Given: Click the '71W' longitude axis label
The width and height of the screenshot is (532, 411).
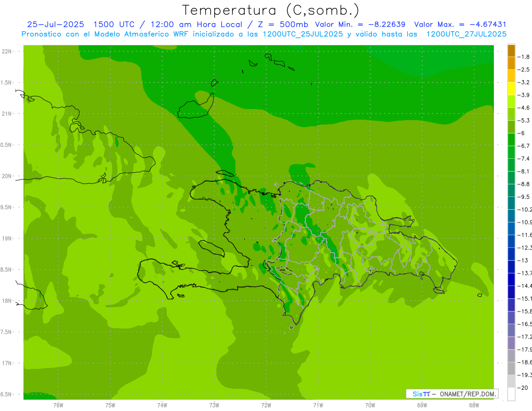Looking at the screenshot, I should point(318,405).
